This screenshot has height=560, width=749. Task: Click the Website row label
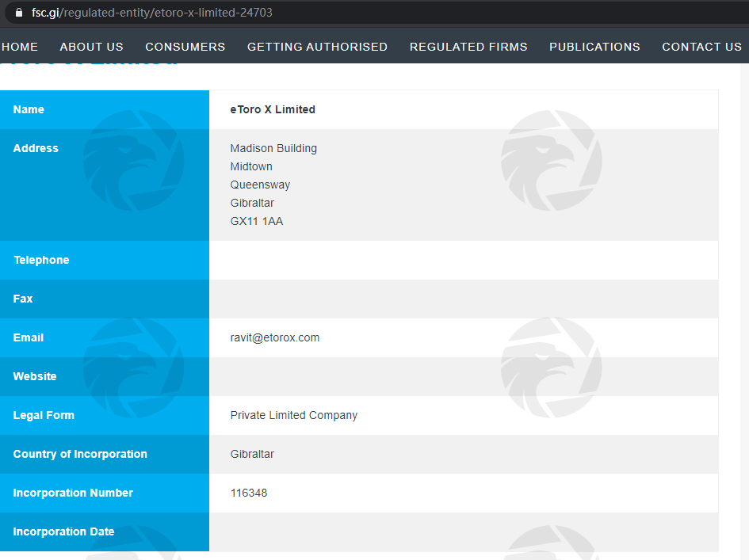(35, 376)
